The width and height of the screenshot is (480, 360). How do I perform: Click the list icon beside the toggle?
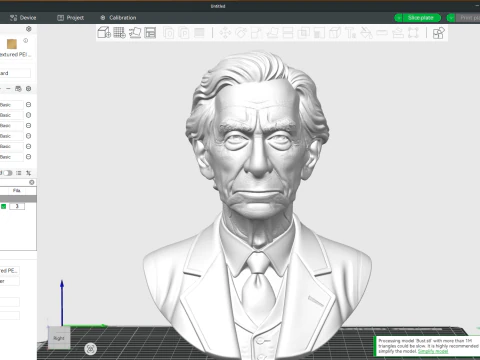coord(19,173)
